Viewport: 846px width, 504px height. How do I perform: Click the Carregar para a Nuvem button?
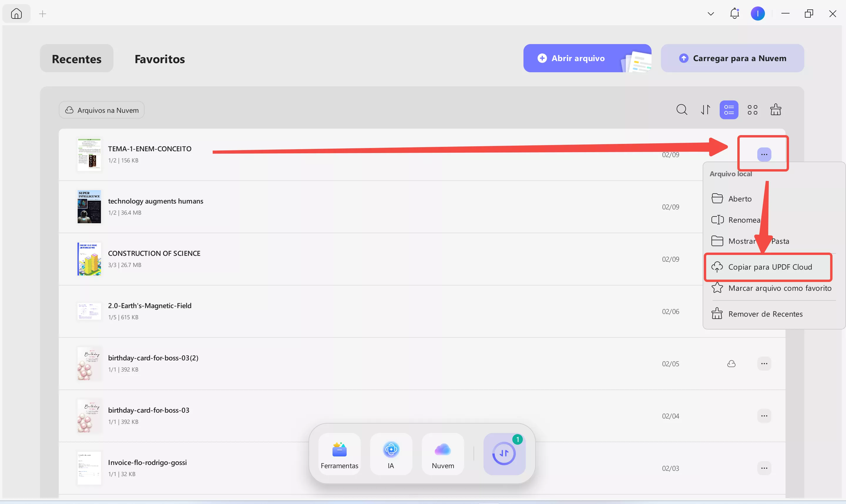click(732, 58)
